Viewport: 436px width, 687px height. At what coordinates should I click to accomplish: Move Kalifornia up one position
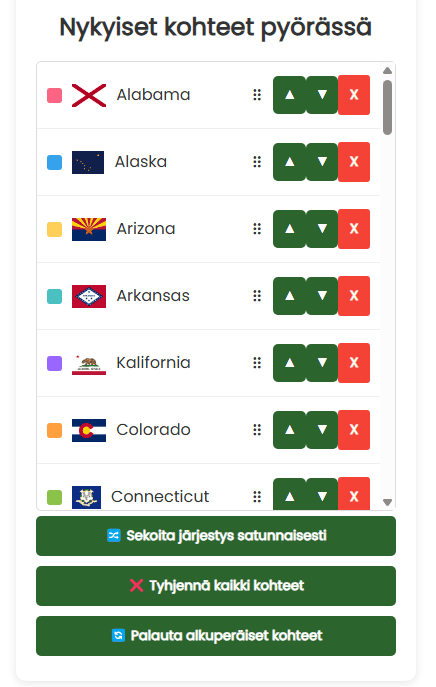coord(289,363)
